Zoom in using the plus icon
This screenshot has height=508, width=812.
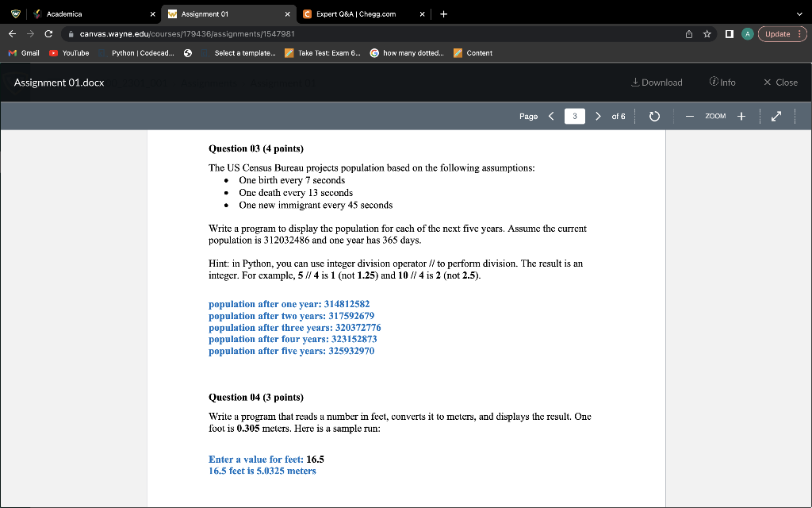(x=741, y=116)
